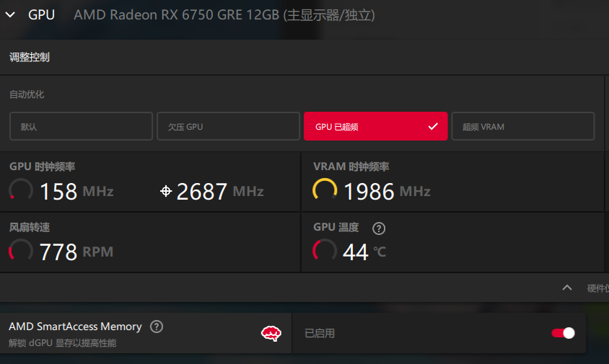Open the SmartAccess Memory help icon
609x364 pixels.
tap(157, 327)
